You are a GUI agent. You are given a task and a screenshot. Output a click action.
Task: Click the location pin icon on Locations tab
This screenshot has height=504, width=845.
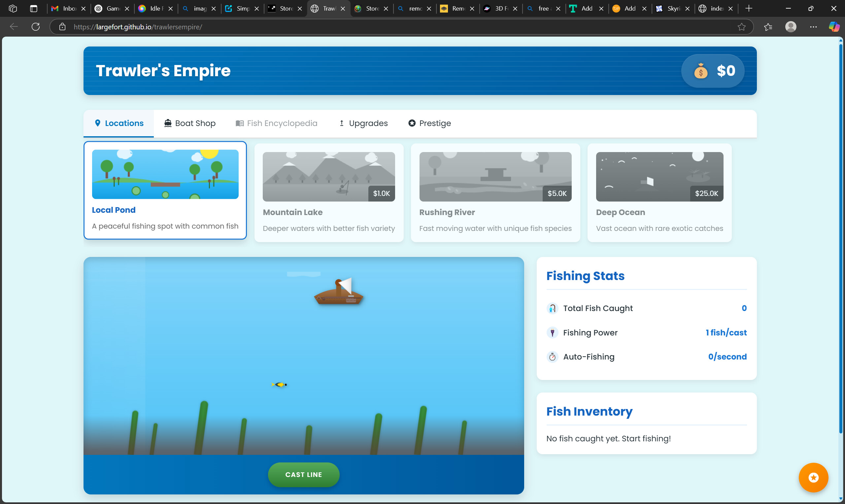pos(98,123)
